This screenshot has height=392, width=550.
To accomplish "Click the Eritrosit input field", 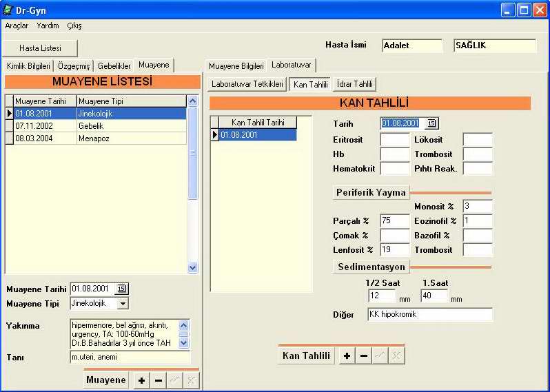I will 395,140.
